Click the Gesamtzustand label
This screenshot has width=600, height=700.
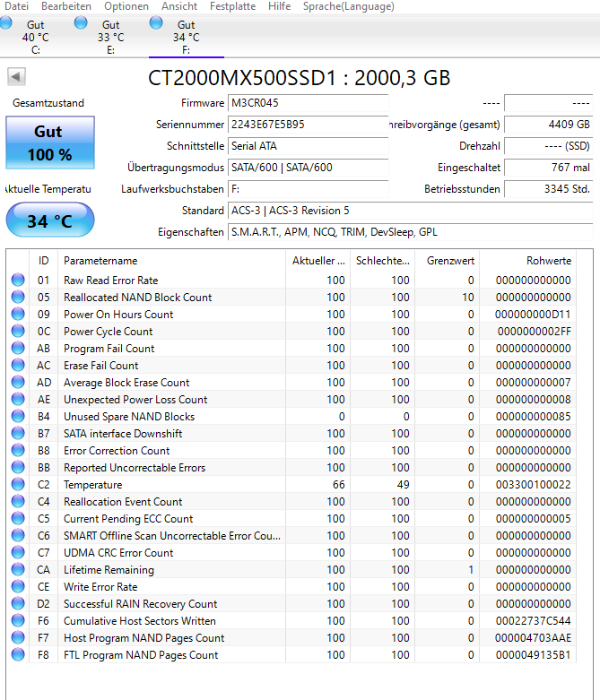48,103
